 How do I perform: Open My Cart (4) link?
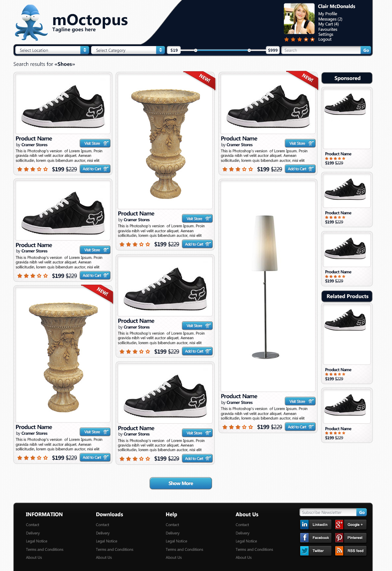[x=328, y=24]
